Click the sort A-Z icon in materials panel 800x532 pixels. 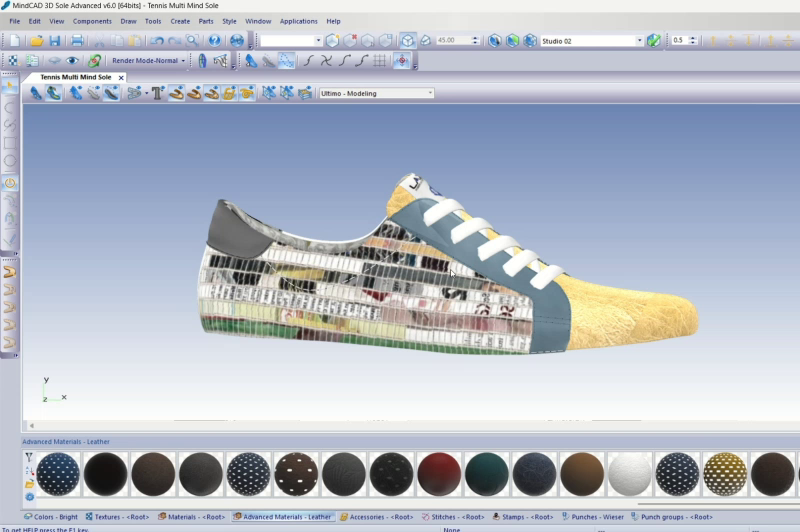pyautogui.click(x=29, y=471)
